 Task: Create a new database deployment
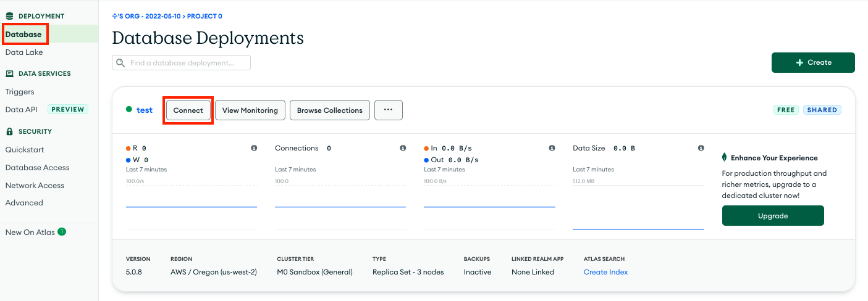[x=813, y=62]
